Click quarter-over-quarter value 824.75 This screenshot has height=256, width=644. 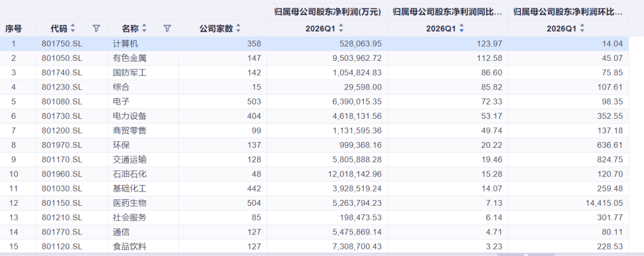tap(610, 159)
